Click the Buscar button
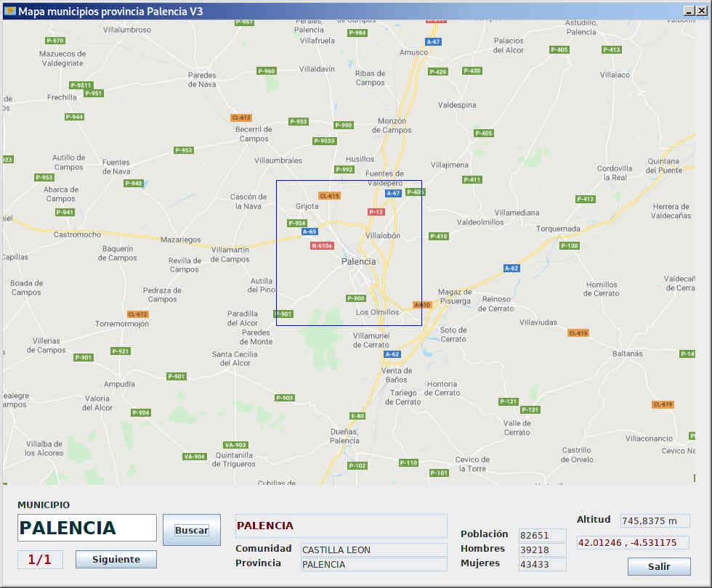 coord(192,530)
